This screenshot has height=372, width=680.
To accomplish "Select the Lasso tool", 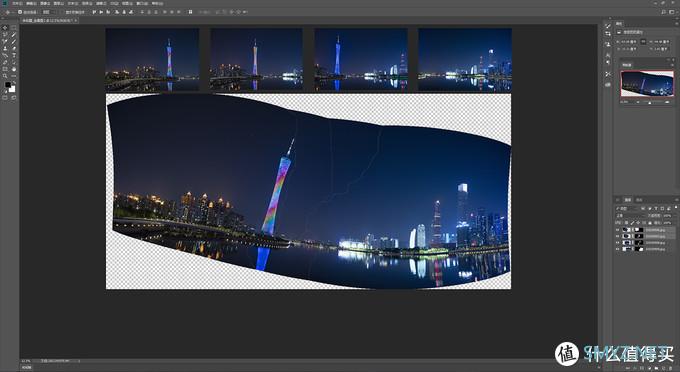I will [5, 35].
